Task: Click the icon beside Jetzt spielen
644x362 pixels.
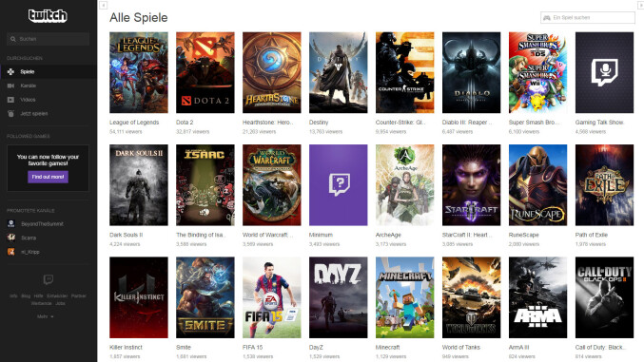Action: click(10, 114)
